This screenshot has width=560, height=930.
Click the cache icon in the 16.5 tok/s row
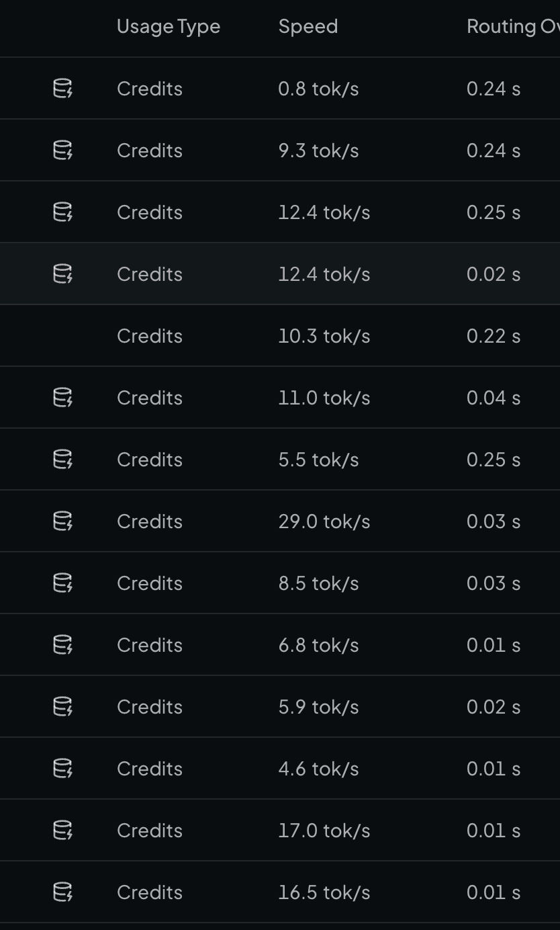point(62,892)
